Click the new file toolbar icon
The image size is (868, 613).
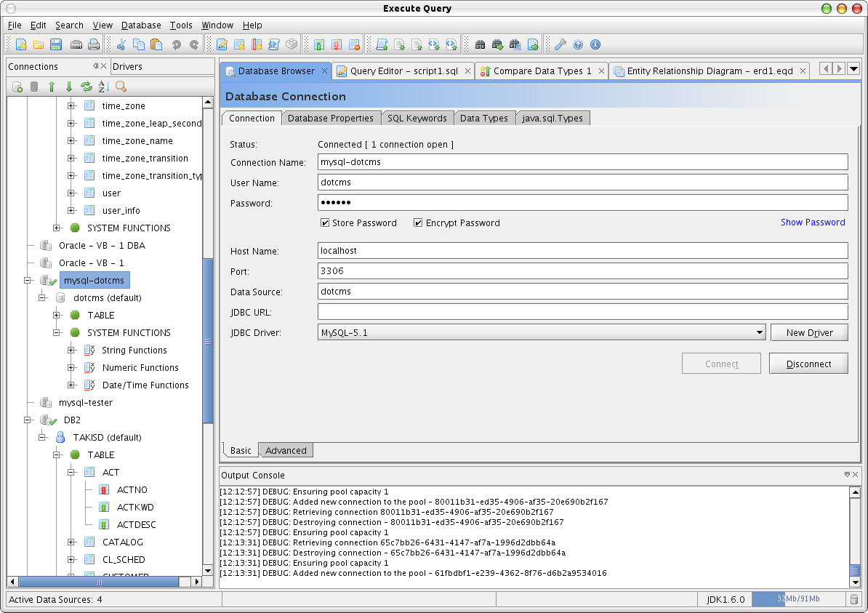21,45
